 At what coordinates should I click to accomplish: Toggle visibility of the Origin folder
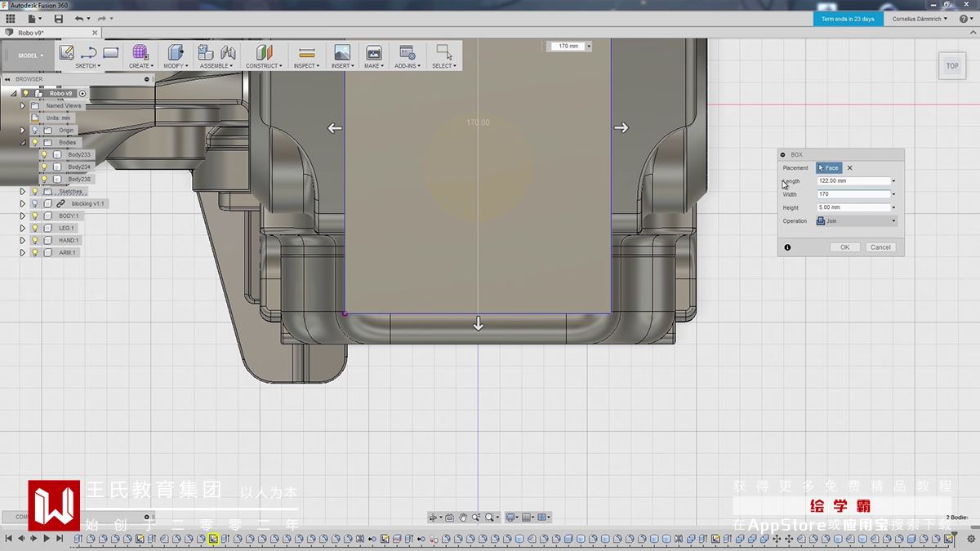34,130
